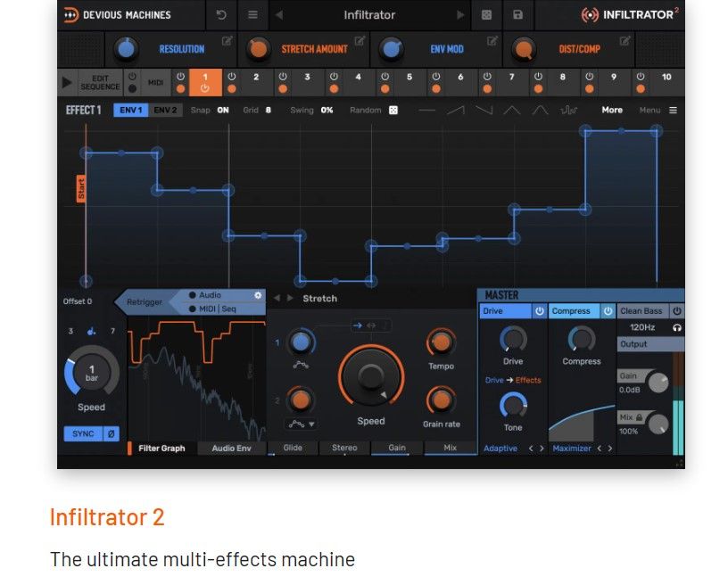
Task: Click the SYNC button
Action: tap(83, 433)
